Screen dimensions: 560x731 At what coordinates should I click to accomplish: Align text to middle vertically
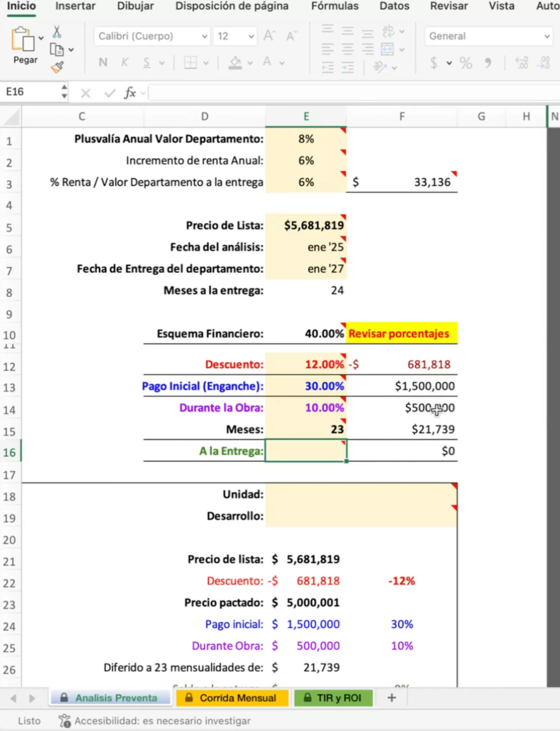pos(348,31)
